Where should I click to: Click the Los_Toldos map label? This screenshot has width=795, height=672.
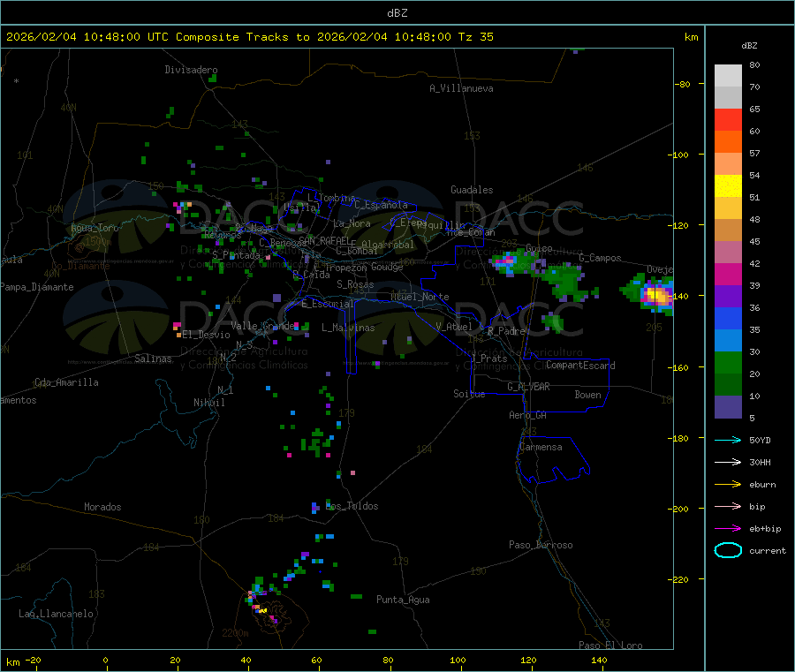(352, 506)
